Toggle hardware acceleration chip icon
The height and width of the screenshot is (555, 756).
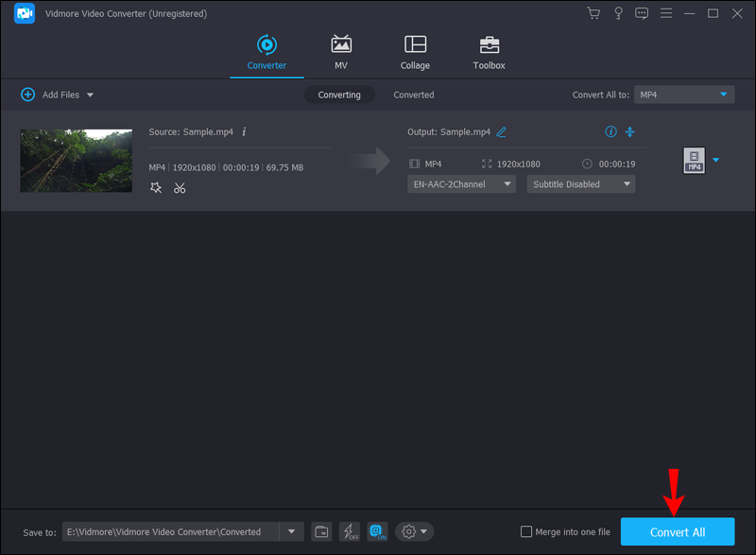tap(377, 532)
